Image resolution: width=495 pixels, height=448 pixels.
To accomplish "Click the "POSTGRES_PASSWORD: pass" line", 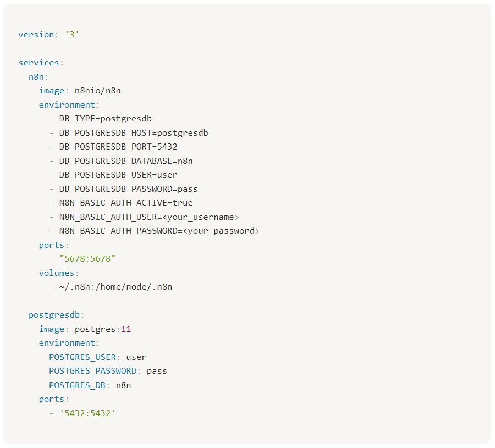I will [x=108, y=371].
